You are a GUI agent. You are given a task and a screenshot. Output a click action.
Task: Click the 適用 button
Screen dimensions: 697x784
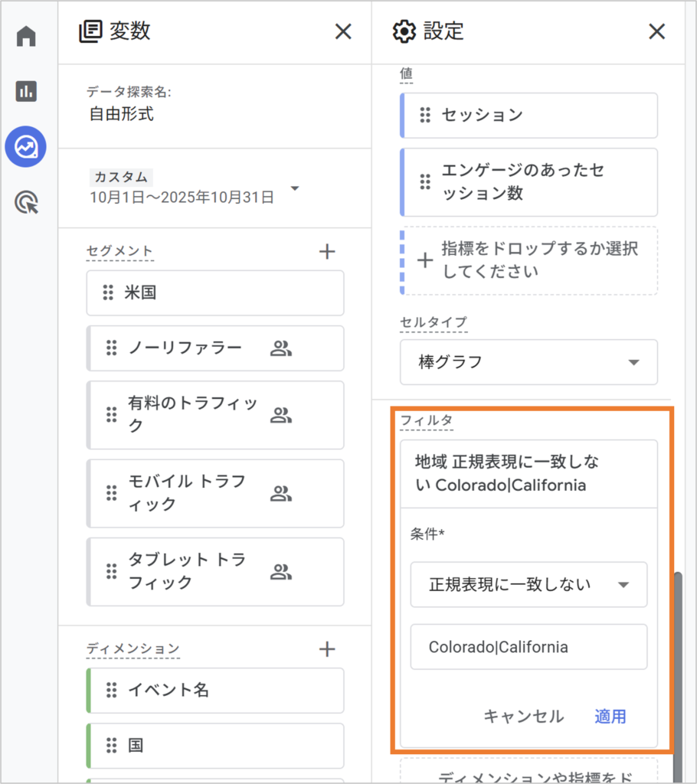(x=610, y=717)
